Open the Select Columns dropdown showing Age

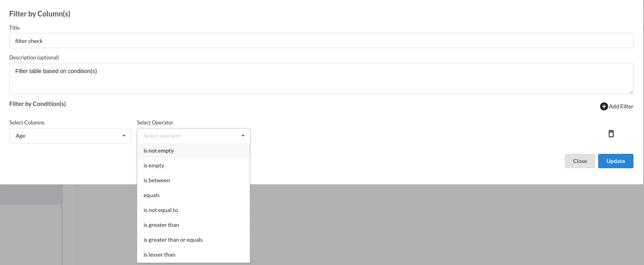[x=70, y=136]
